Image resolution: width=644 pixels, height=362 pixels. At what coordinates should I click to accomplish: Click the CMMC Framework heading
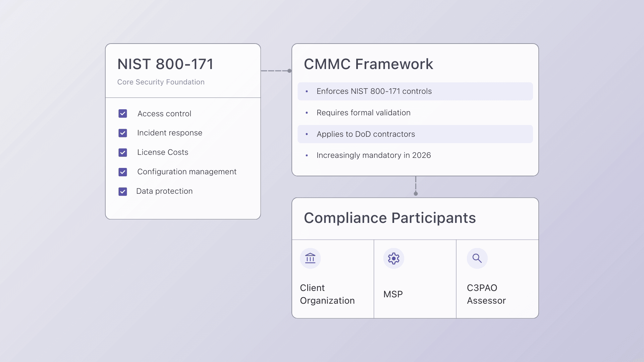tap(368, 64)
